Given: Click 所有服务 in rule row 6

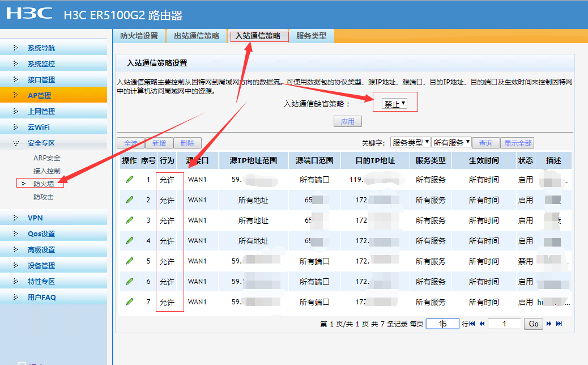Looking at the screenshot, I should pos(431,281).
